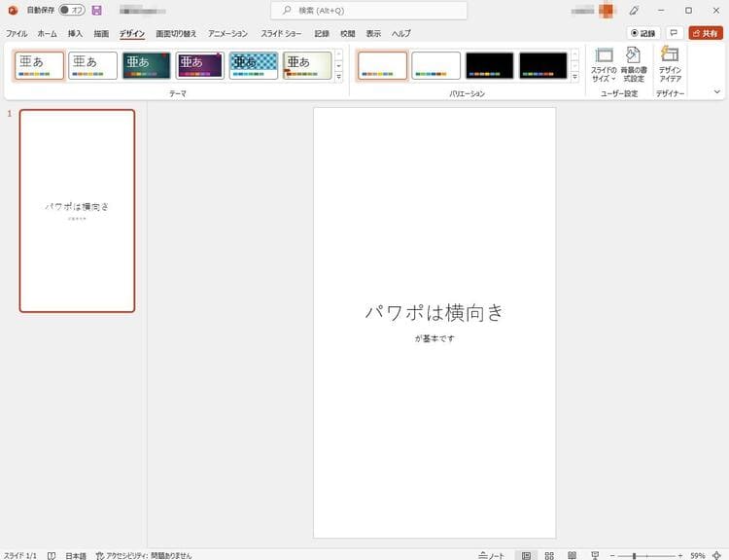Select the dark teal theme

click(x=146, y=65)
